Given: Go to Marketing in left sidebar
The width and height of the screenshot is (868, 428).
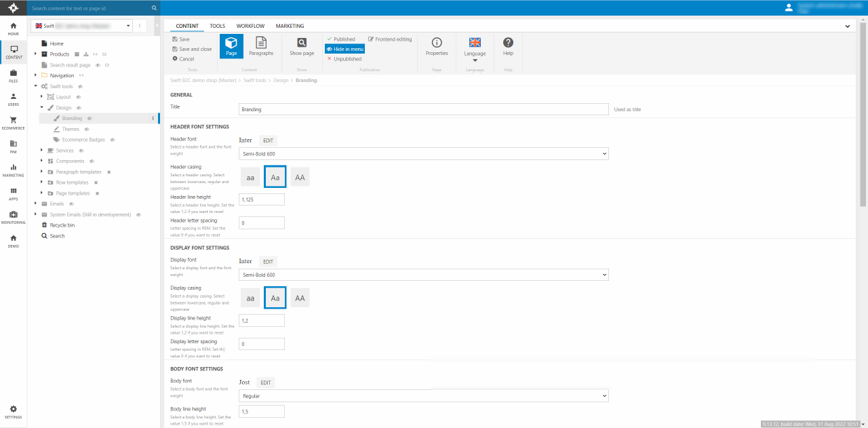Looking at the screenshot, I should coord(13,170).
